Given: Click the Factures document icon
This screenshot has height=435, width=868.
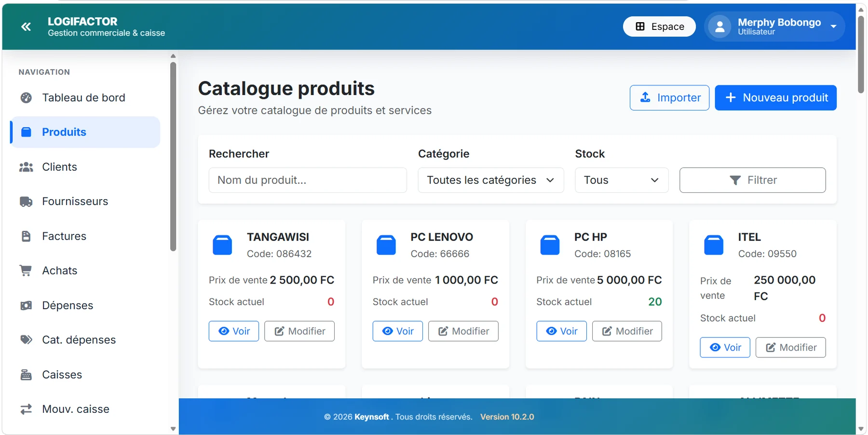Looking at the screenshot, I should point(26,236).
